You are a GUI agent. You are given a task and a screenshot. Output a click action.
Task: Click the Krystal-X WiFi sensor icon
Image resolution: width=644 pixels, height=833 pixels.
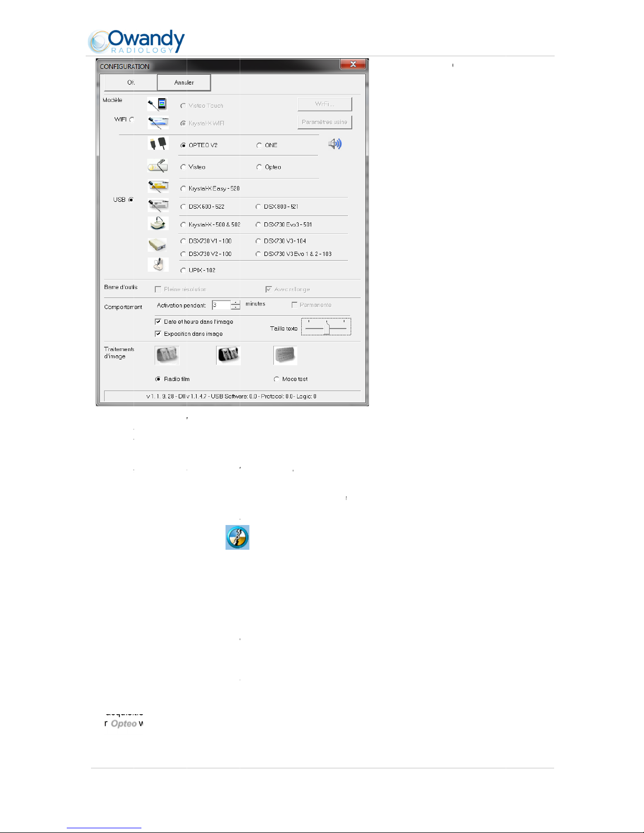[x=158, y=122]
